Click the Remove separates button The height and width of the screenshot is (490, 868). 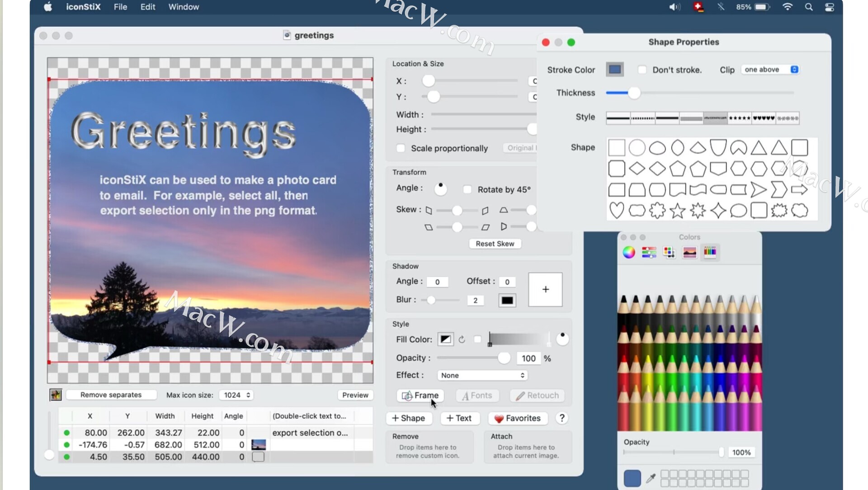(x=111, y=395)
